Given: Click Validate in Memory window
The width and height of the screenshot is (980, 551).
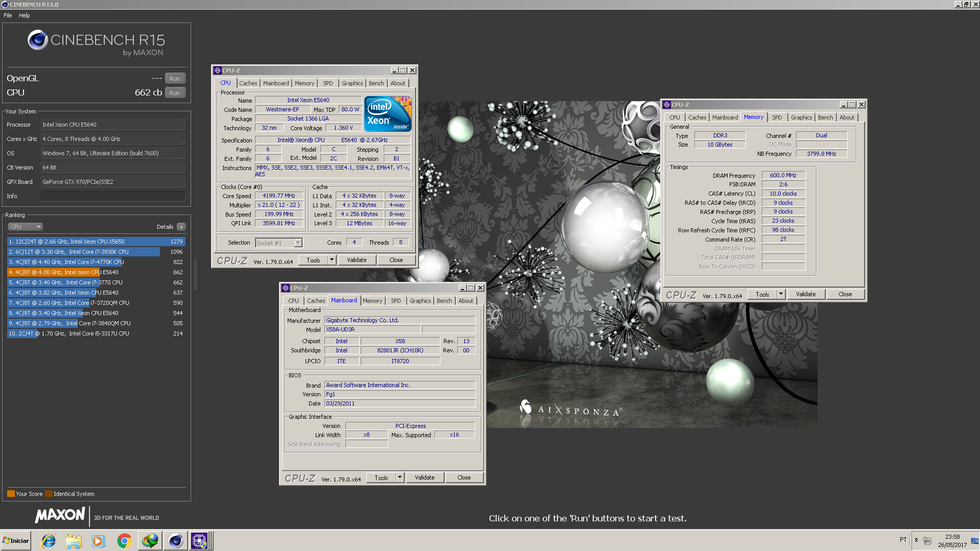Looking at the screenshot, I should tap(806, 294).
